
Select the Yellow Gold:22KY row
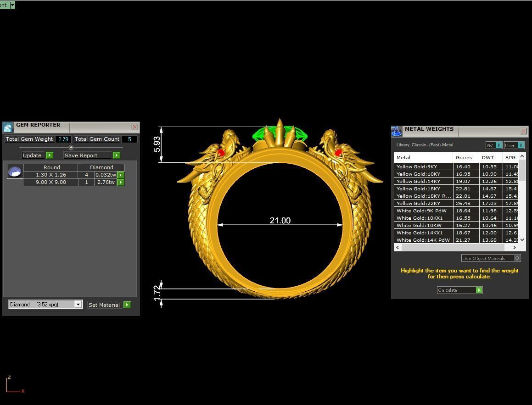[456, 203]
